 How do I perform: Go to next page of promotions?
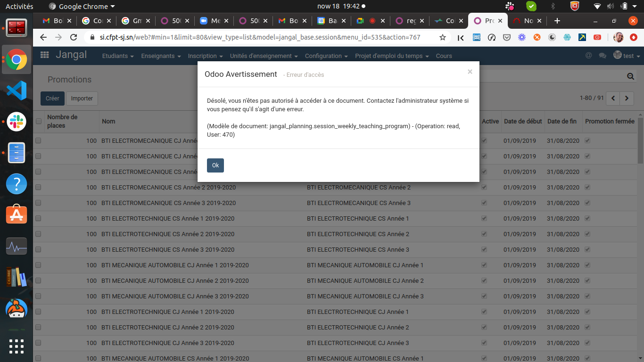(x=627, y=98)
